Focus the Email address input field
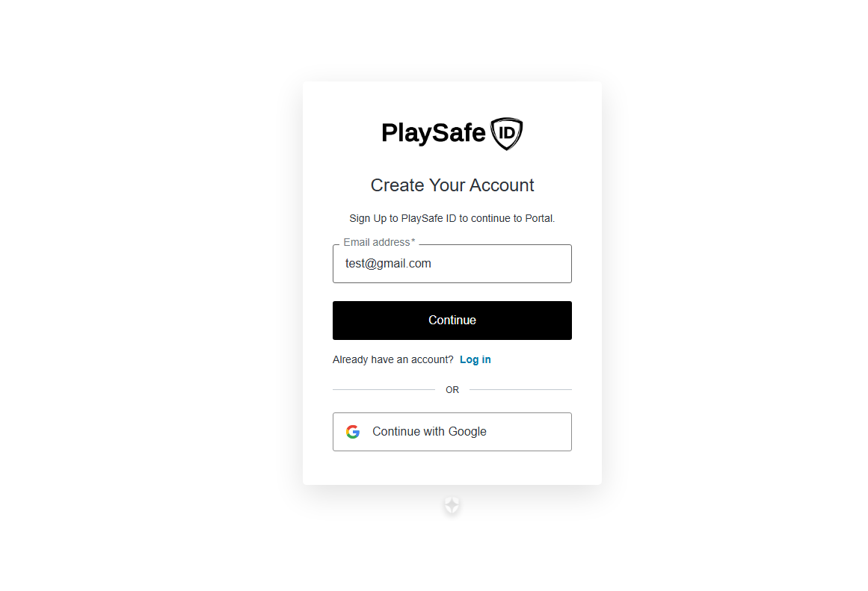The width and height of the screenshot is (868, 591). 452,264
